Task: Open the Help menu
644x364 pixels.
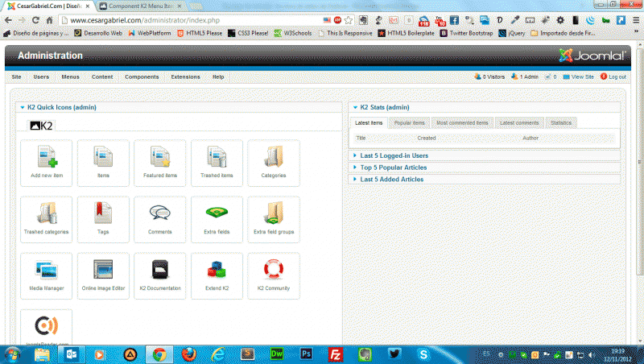Action: click(218, 77)
